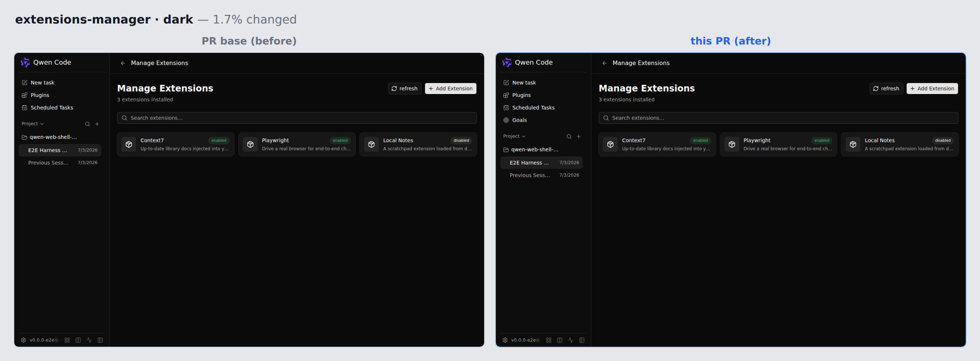Search projects via magnifier icon, after panel
This screenshot has width=980, height=361.
pos(569,136)
